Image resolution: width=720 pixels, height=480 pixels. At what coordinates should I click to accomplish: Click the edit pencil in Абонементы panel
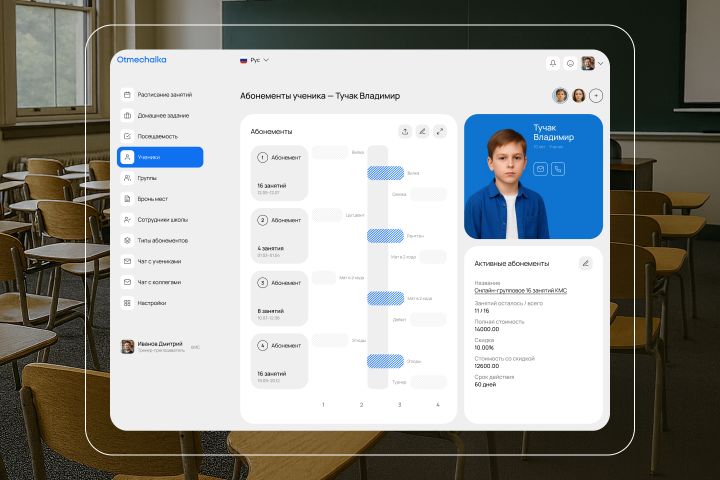422,132
